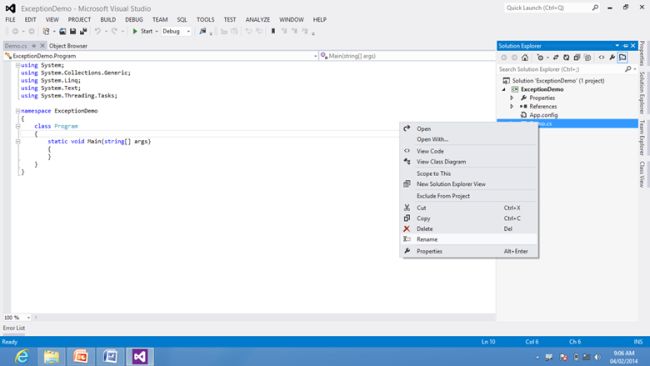The image size is (650, 366).
Task: Open the ANALYZE menu
Action: coord(257,19)
